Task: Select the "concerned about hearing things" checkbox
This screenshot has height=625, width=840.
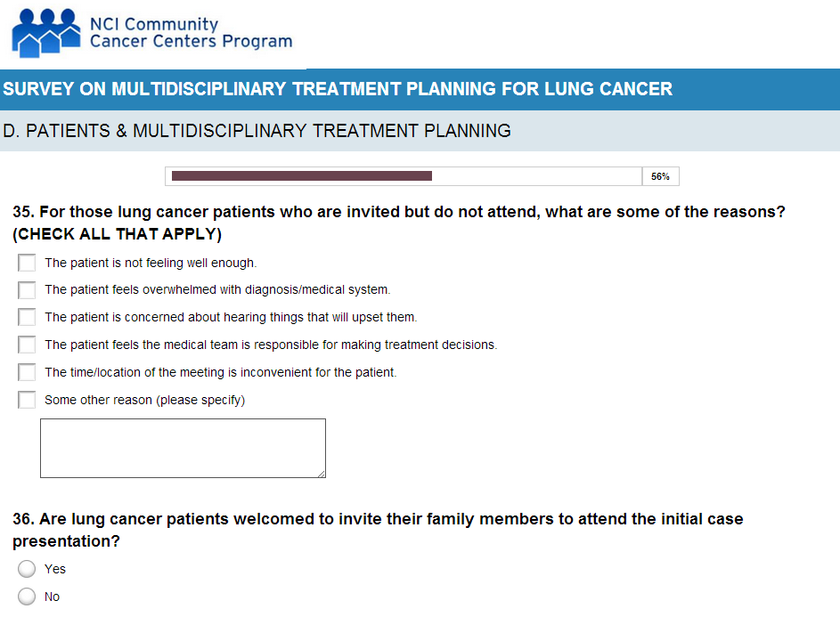Action: 27,318
